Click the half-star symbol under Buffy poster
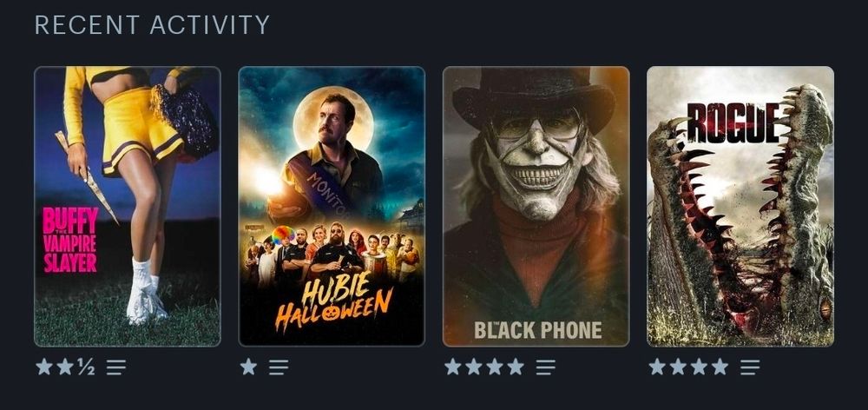Viewport: 868px width, 410px height. tap(86, 367)
